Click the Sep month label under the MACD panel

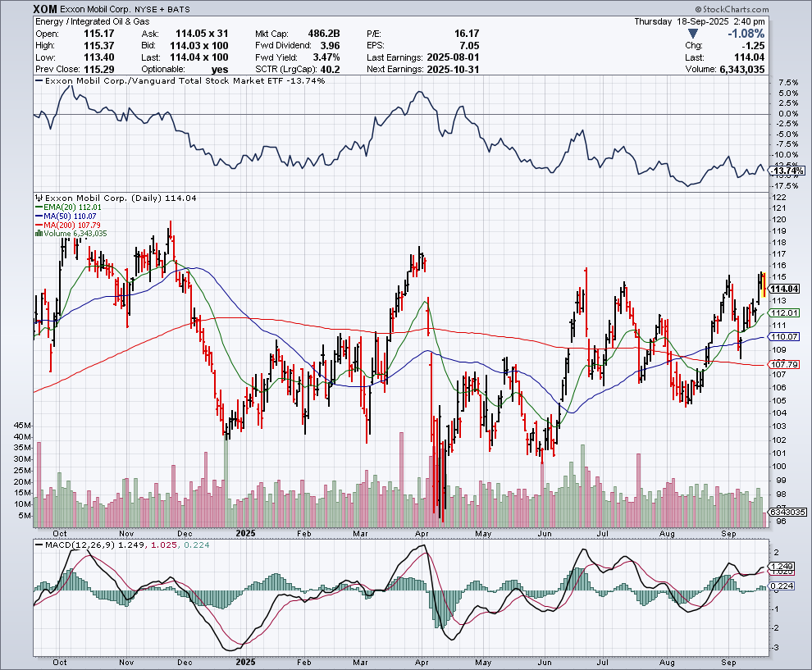tap(728, 663)
